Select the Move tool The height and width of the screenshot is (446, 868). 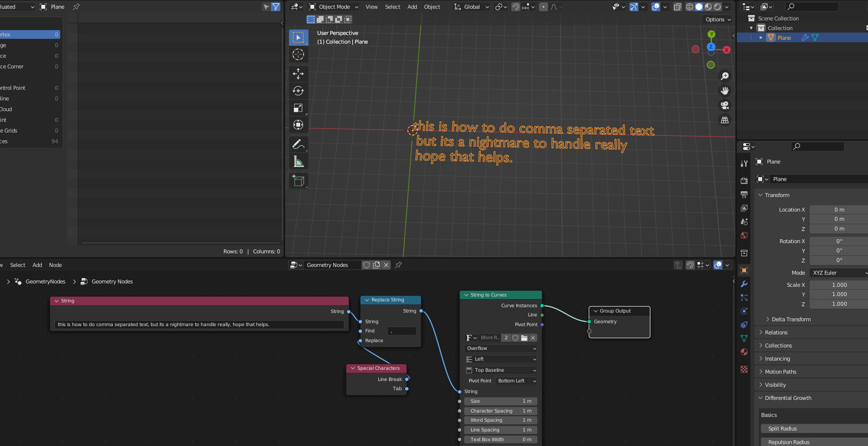pos(298,74)
